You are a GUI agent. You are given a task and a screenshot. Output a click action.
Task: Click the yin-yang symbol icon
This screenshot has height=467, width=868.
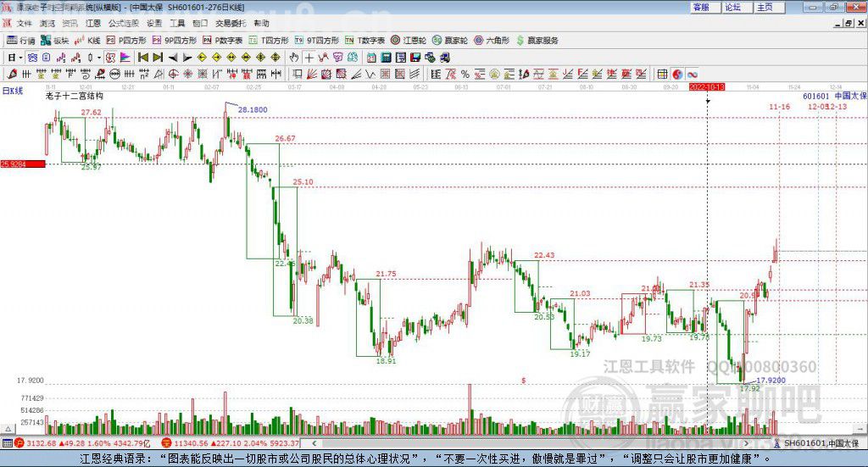click(x=677, y=74)
